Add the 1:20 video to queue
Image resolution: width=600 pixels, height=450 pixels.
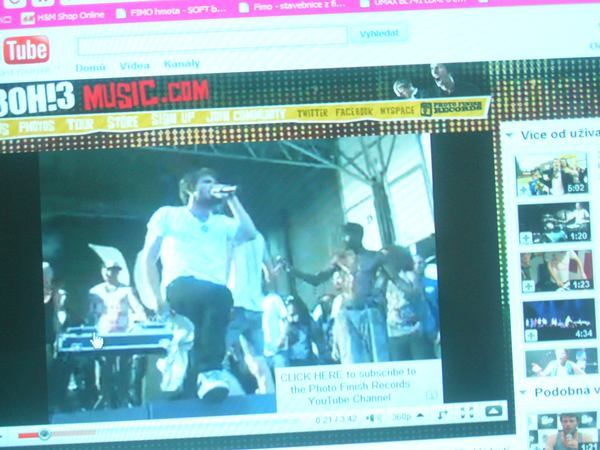point(526,238)
